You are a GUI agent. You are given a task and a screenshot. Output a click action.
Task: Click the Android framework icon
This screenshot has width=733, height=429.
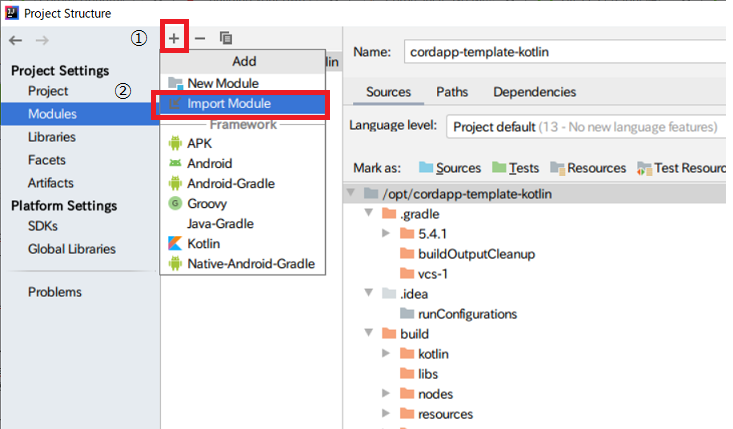(x=175, y=163)
